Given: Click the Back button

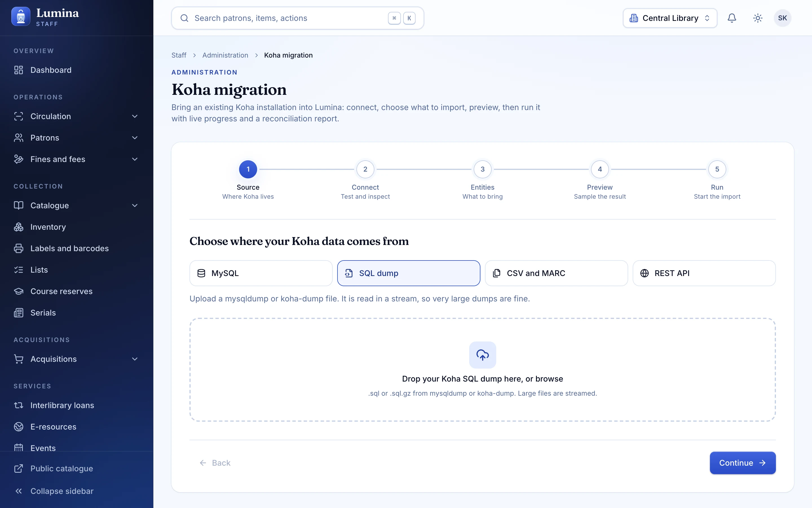Looking at the screenshot, I should (x=215, y=463).
